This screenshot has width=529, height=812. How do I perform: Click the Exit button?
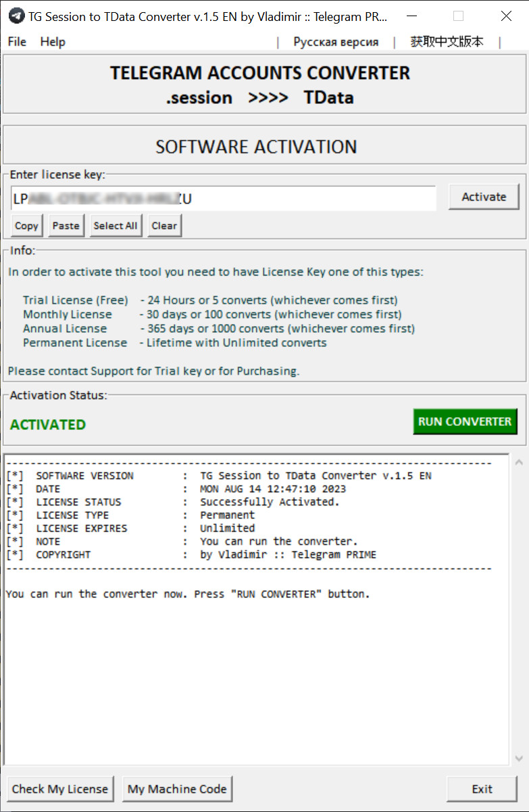point(482,788)
